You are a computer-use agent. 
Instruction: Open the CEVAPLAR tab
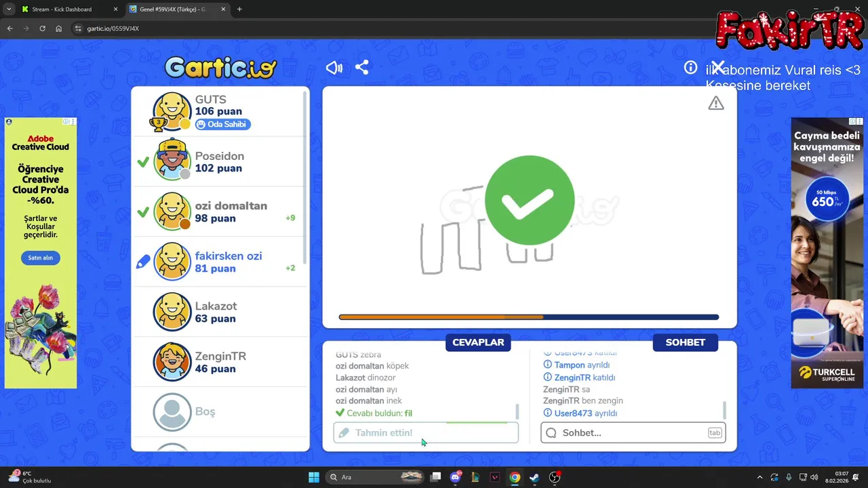pyautogui.click(x=478, y=342)
